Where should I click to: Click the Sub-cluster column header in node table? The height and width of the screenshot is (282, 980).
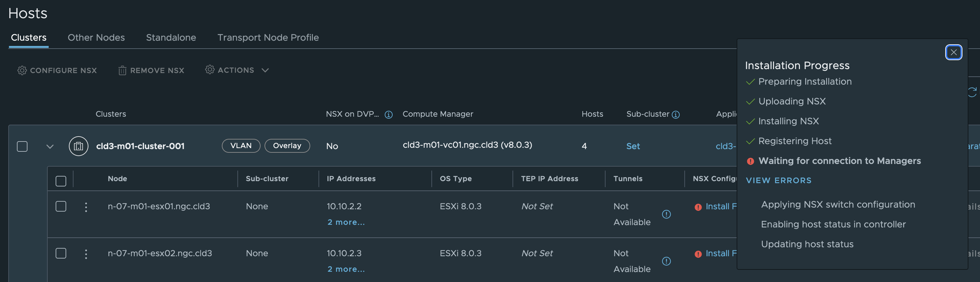point(267,179)
